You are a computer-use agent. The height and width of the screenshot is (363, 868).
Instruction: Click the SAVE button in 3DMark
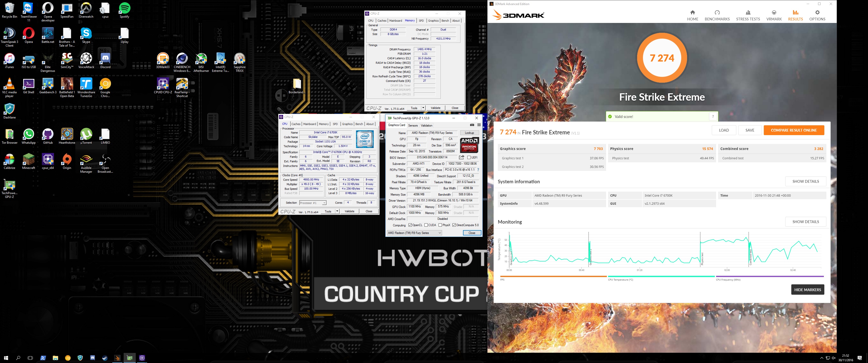749,130
